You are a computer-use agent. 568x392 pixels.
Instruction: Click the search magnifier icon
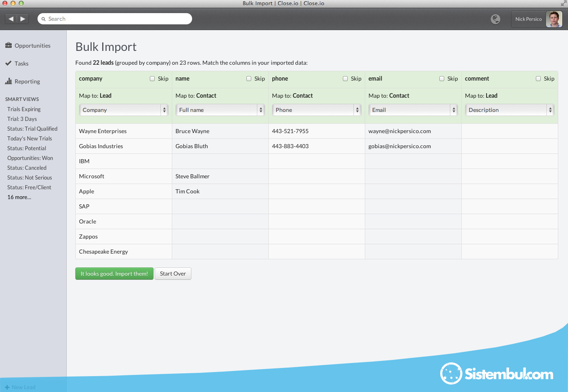[44, 19]
